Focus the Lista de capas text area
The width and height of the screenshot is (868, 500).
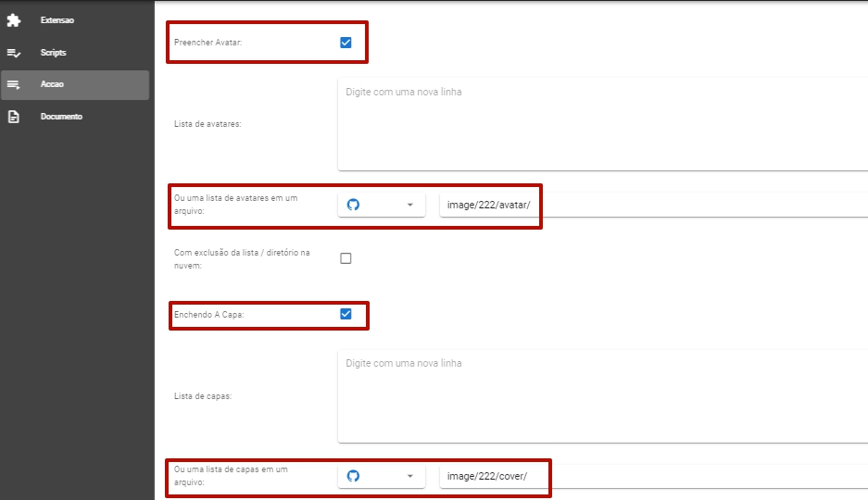point(603,396)
